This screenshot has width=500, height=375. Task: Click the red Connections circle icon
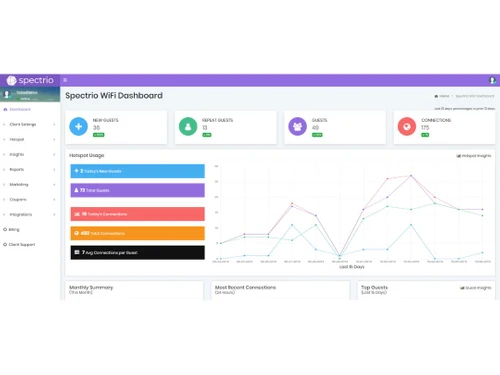pos(407,126)
